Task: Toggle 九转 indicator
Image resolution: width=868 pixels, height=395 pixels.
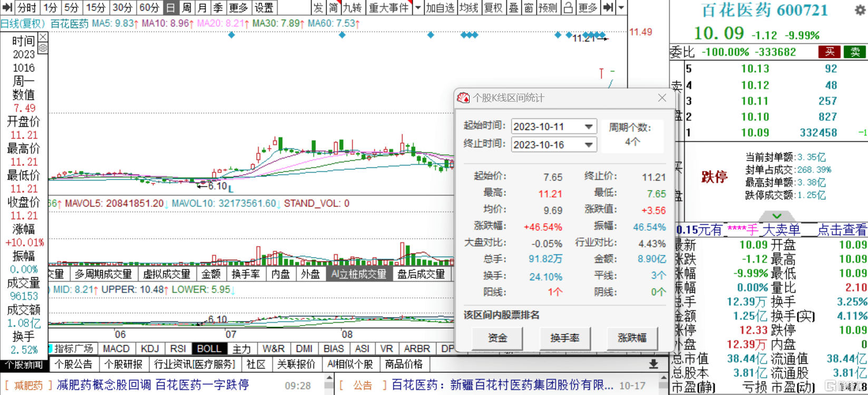Action: click(353, 7)
